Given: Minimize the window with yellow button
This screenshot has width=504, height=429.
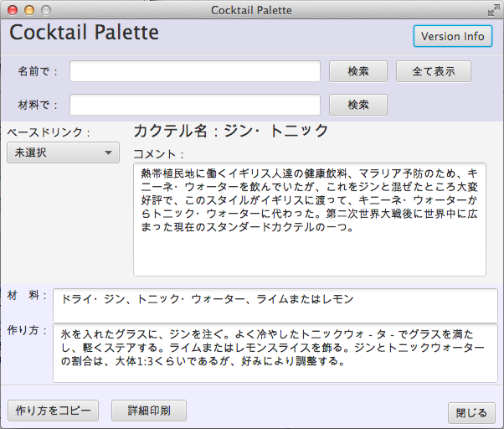Looking at the screenshot, I should [29, 10].
